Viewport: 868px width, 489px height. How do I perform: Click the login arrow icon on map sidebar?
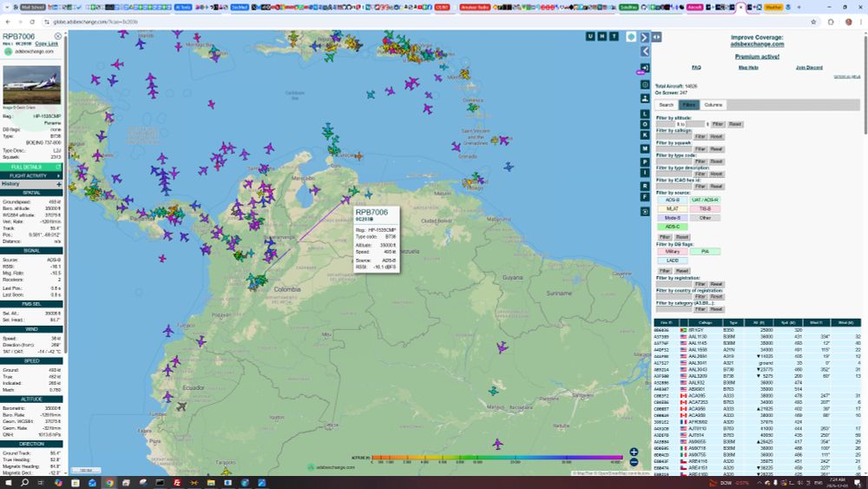coord(645,68)
